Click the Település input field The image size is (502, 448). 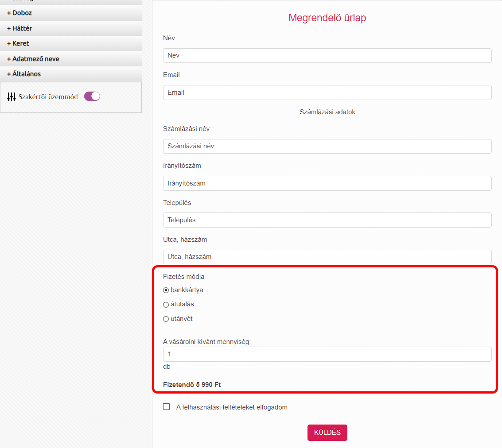tap(327, 220)
